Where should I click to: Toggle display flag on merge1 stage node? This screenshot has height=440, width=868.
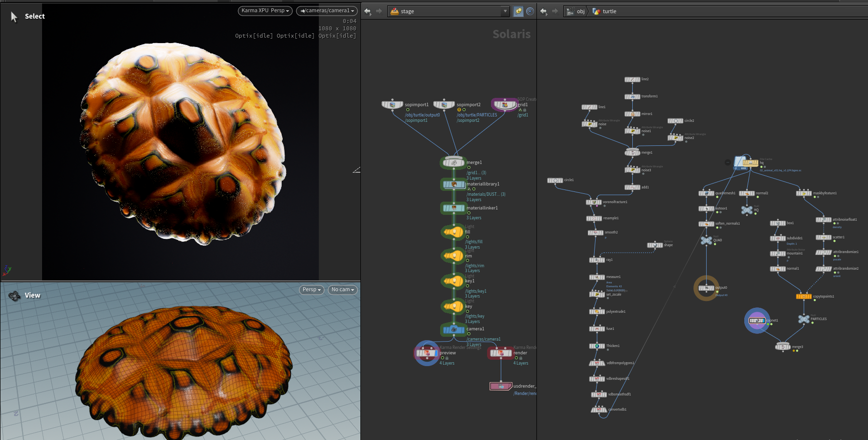[463, 162]
